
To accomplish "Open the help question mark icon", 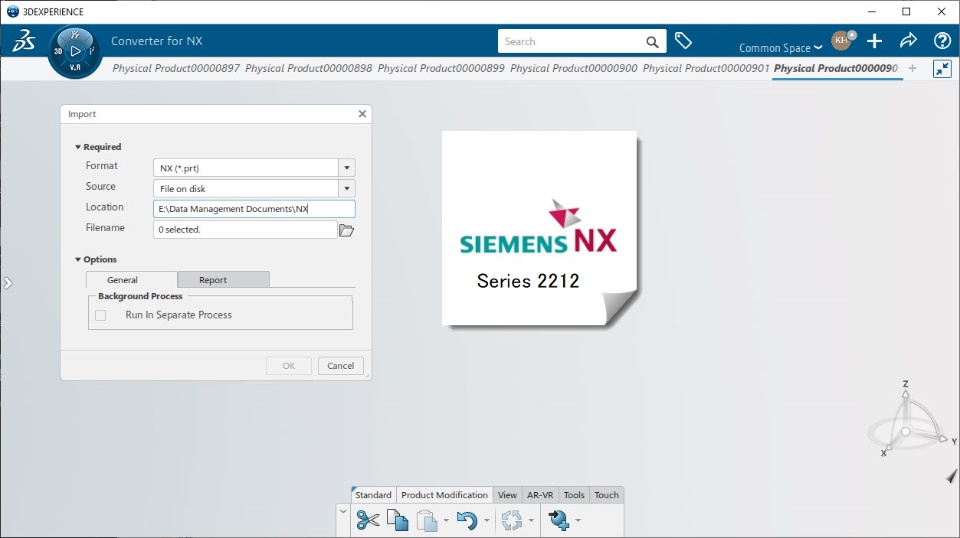I will click(942, 41).
